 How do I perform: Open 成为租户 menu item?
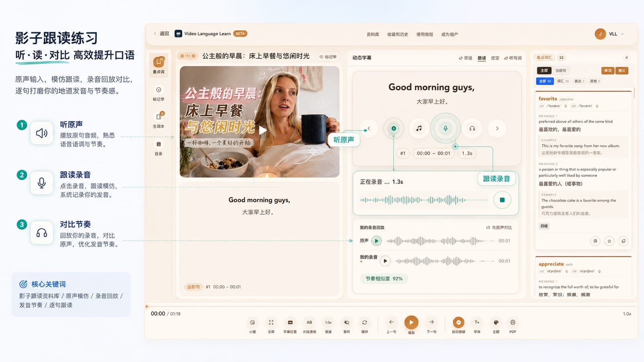click(450, 35)
